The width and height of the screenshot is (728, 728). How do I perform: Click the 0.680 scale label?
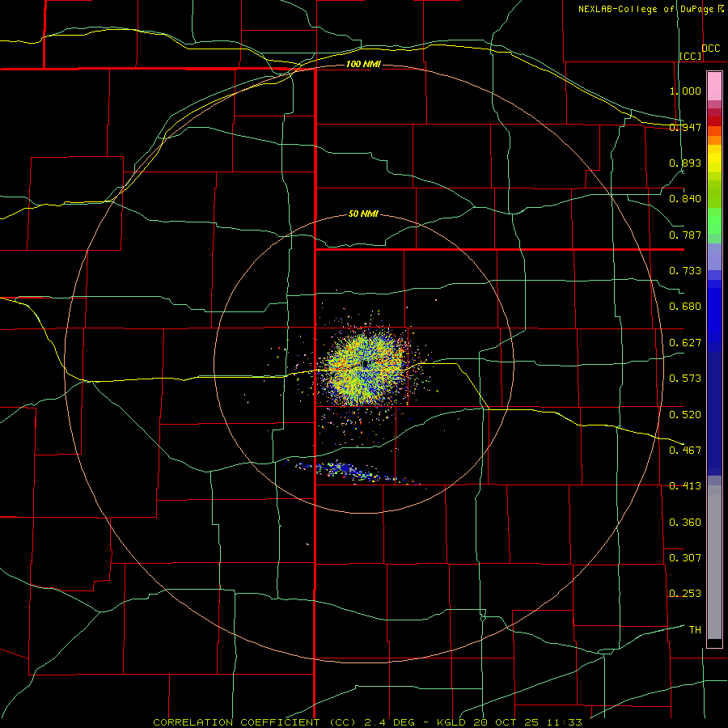(685, 307)
